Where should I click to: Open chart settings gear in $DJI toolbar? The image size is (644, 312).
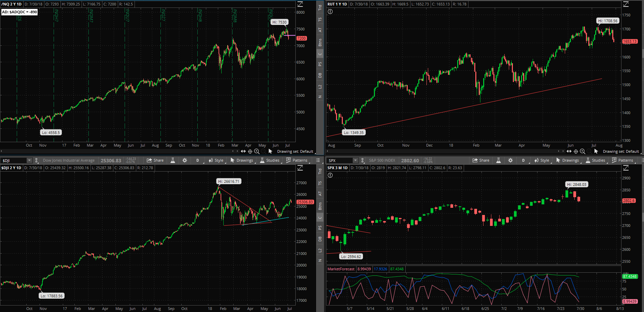tap(185, 160)
